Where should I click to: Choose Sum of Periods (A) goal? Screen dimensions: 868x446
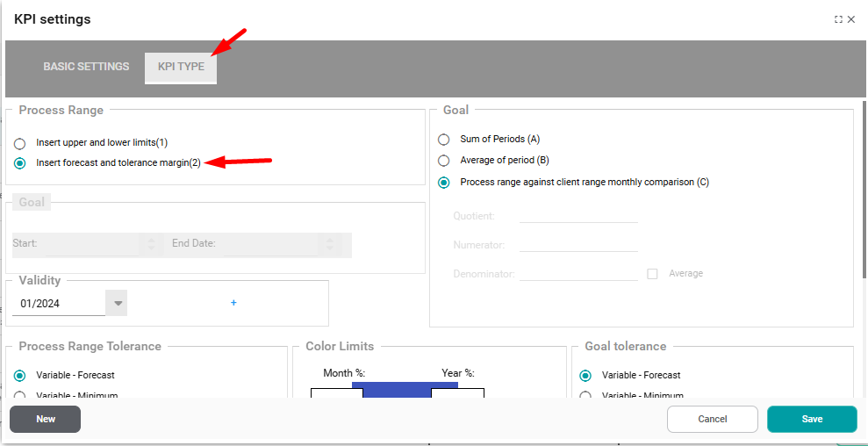coord(444,140)
